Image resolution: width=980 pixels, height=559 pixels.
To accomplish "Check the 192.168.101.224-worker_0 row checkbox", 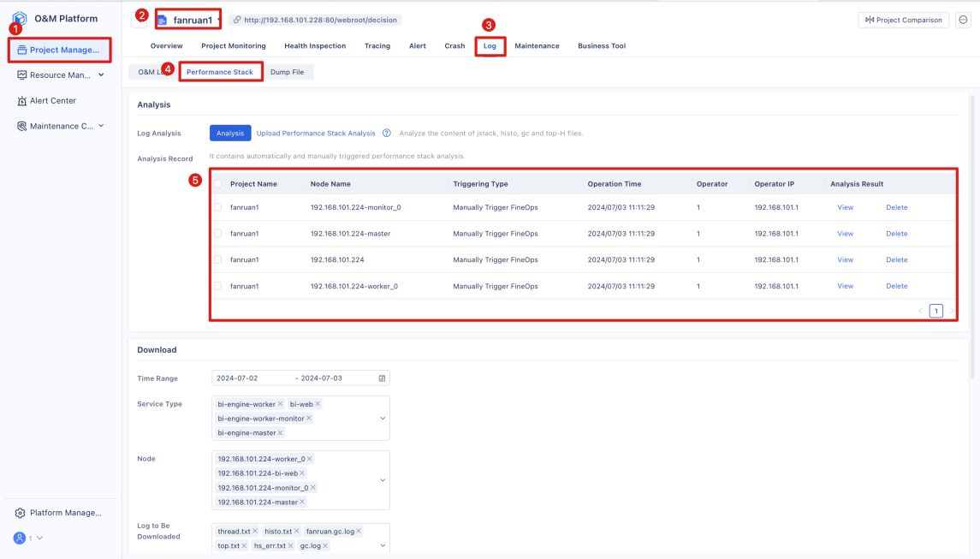I will pyautogui.click(x=217, y=286).
